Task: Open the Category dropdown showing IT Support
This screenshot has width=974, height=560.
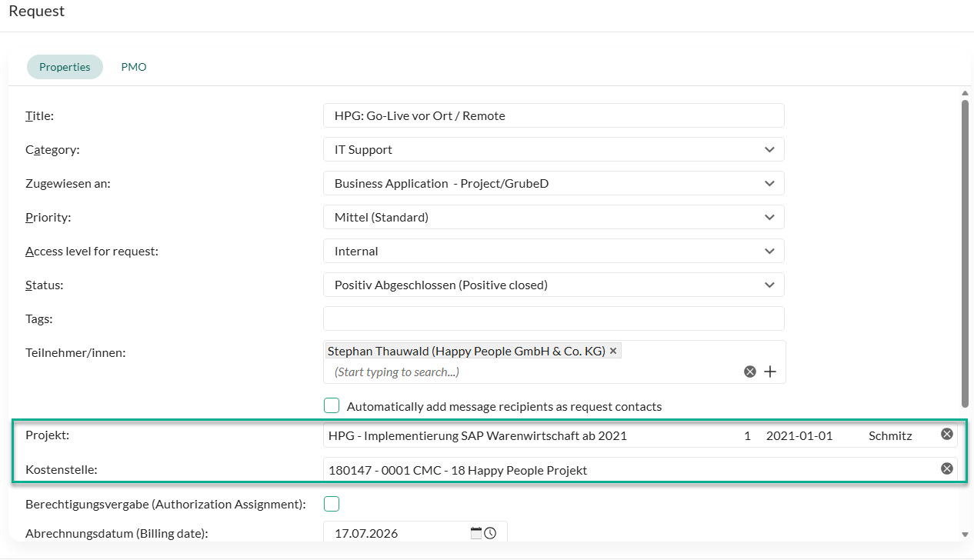Action: [x=554, y=149]
